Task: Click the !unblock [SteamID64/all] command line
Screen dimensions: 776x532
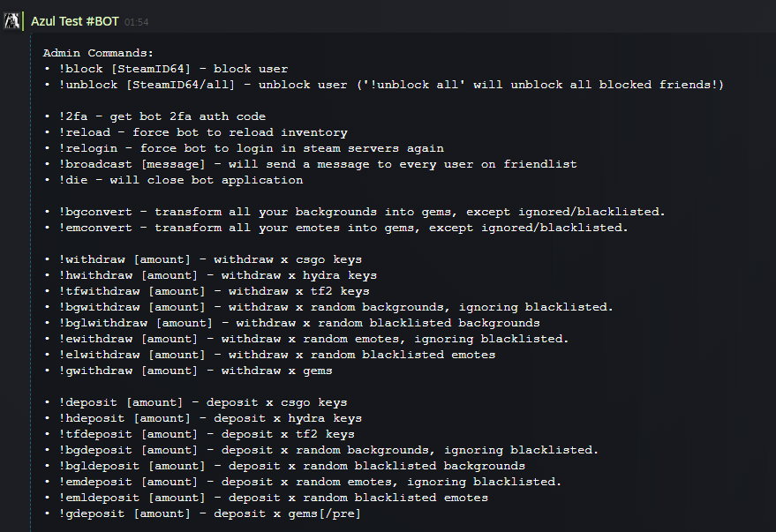Action: pyautogui.click(x=383, y=85)
